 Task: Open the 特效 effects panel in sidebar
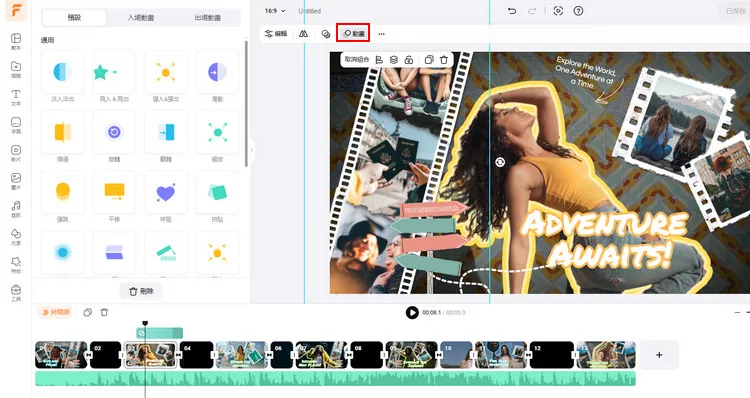[16, 265]
